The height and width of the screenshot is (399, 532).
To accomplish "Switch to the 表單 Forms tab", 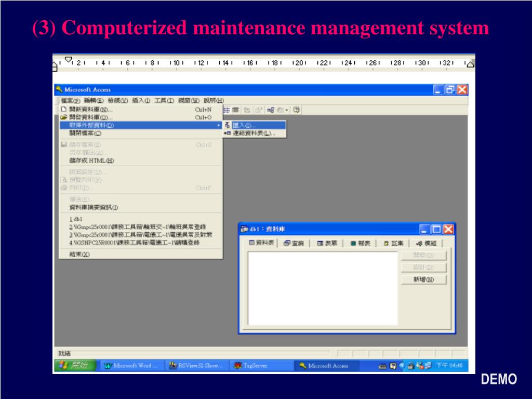I will click(327, 243).
